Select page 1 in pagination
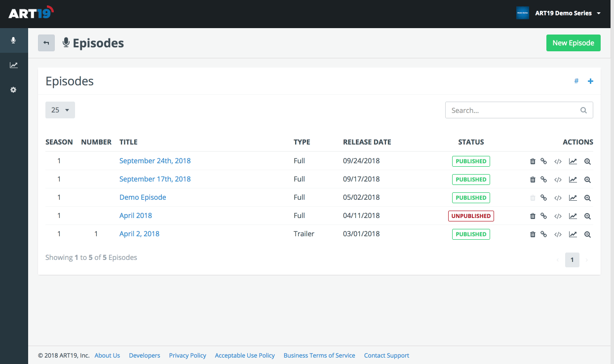 pos(572,259)
